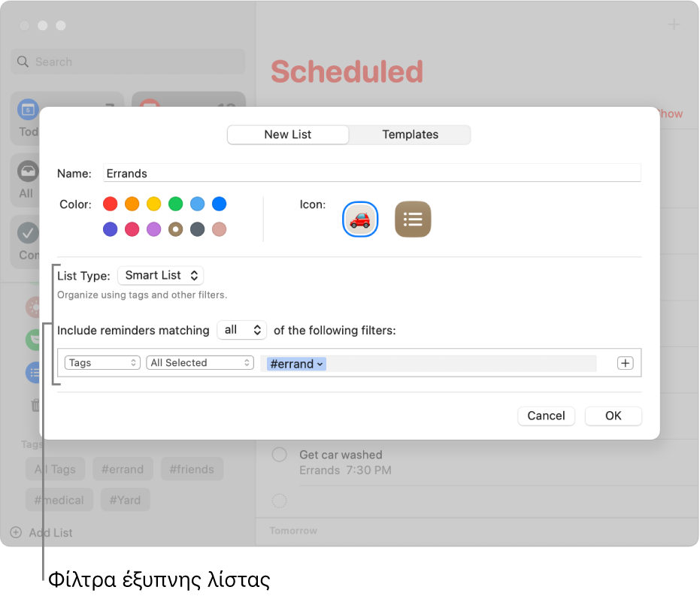Pick the purple color swatch
700x596 pixels.
154,229
